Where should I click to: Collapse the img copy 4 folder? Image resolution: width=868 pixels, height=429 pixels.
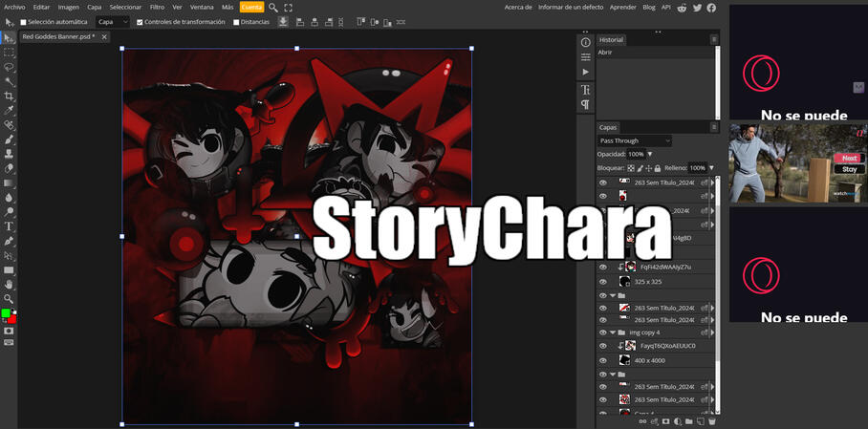[613, 332]
